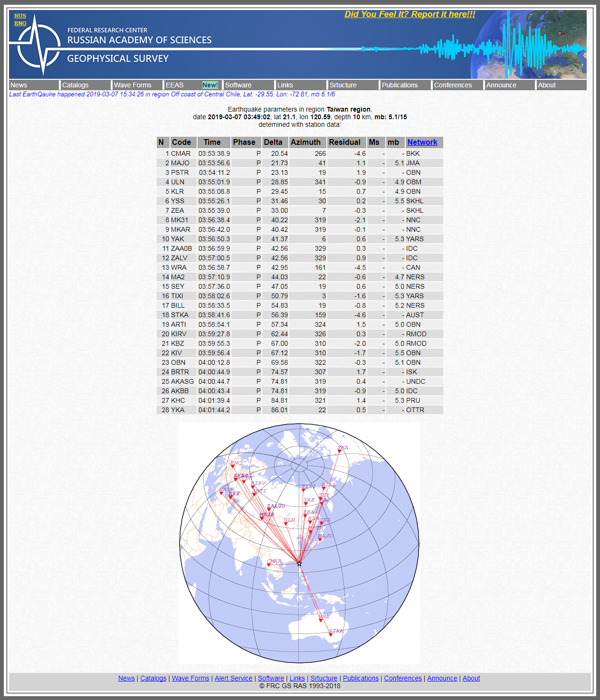This screenshot has width=600, height=700.
Task: Open footer Srtucture link
Action: coord(324,678)
